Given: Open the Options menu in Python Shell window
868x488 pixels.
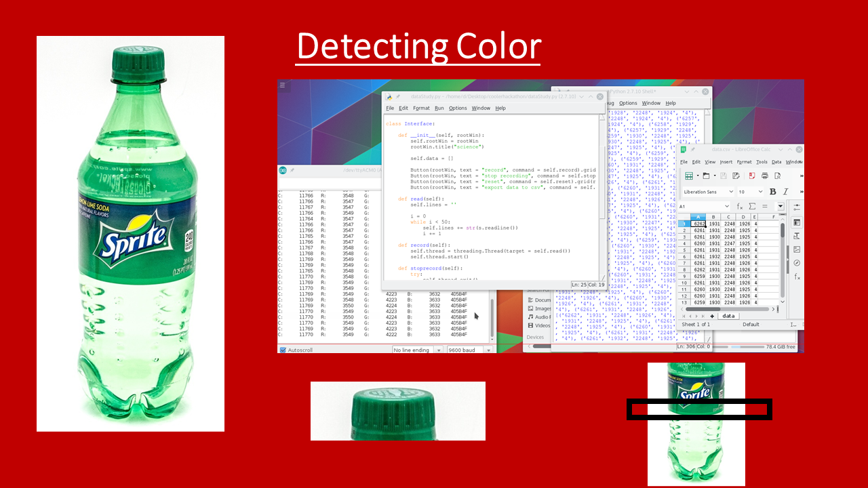Looking at the screenshot, I should [x=628, y=103].
